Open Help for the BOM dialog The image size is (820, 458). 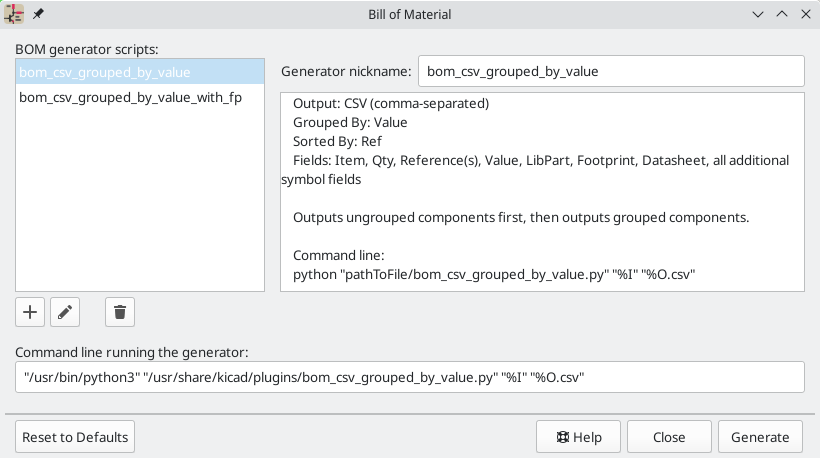[578, 437]
